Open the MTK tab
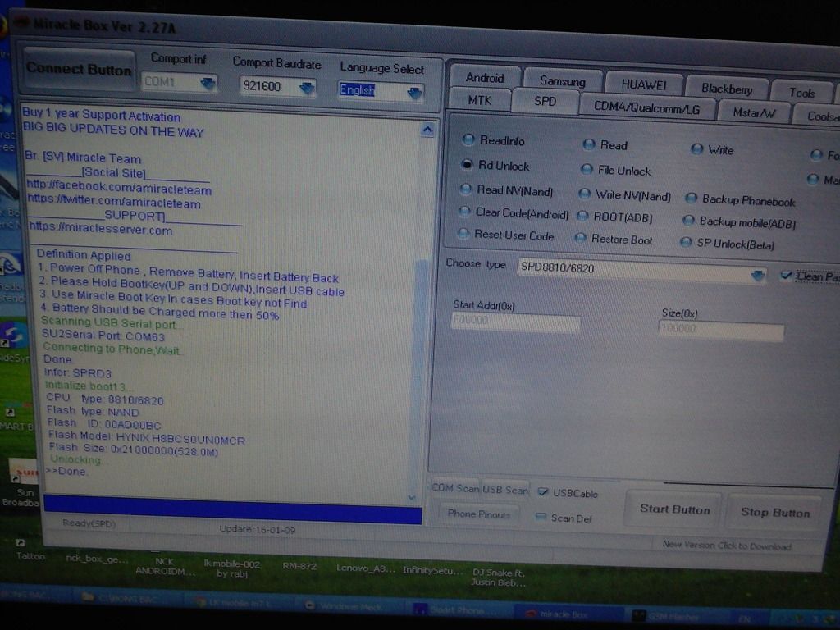This screenshot has width=840, height=630. pyautogui.click(x=479, y=100)
